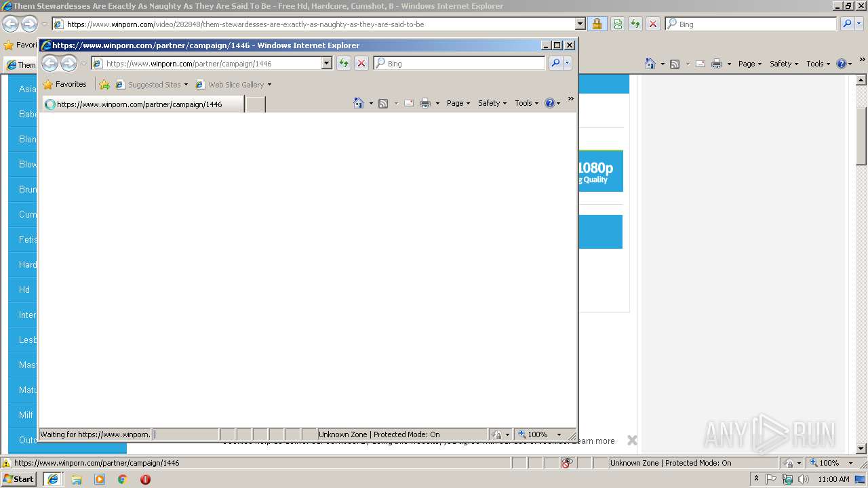Expand address bar dropdown in popup window

coord(327,63)
